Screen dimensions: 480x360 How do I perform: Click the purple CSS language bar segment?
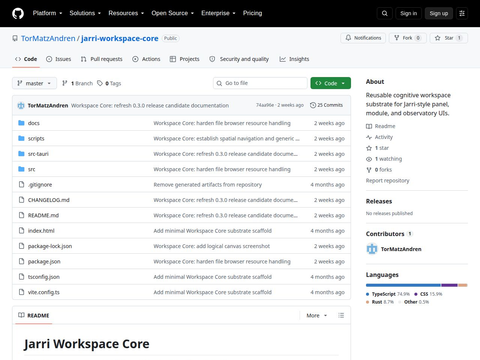coord(450,285)
